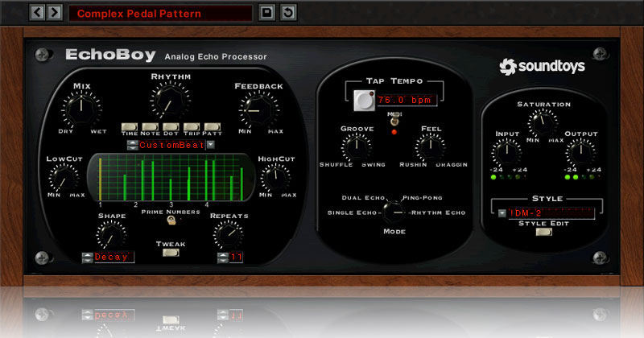Viewport: 644px width, 338px height.
Task: Toggle the Dot rhythm button
Action: pyautogui.click(x=171, y=127)
